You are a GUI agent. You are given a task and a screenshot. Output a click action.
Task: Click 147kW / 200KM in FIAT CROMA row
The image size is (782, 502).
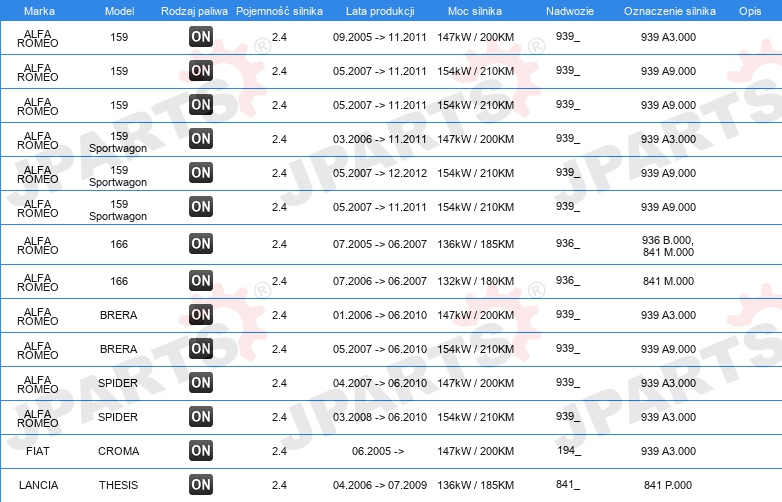coord(475,451)
